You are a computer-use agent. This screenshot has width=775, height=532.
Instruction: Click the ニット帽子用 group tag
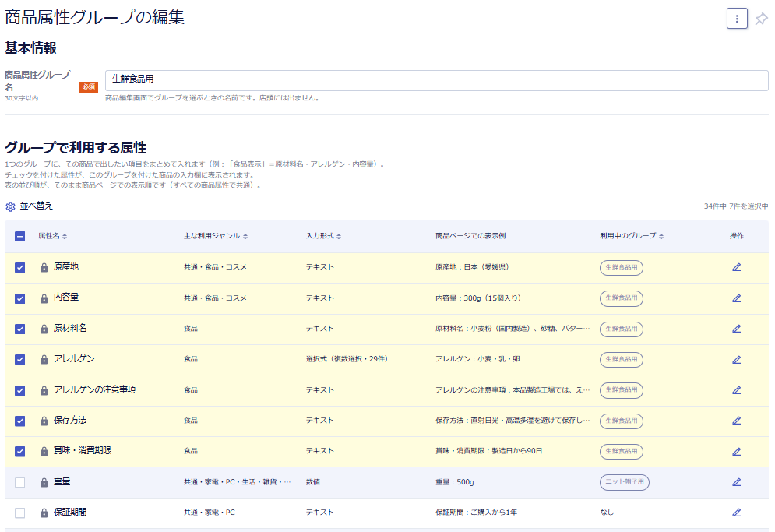[625, 482]
